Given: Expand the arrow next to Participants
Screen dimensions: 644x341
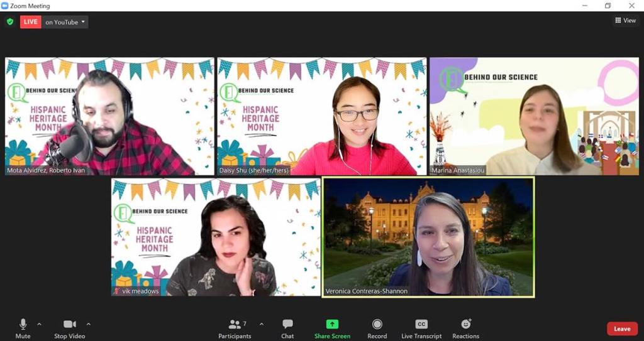Looking at the screenshot, I should tap(261, 324).
